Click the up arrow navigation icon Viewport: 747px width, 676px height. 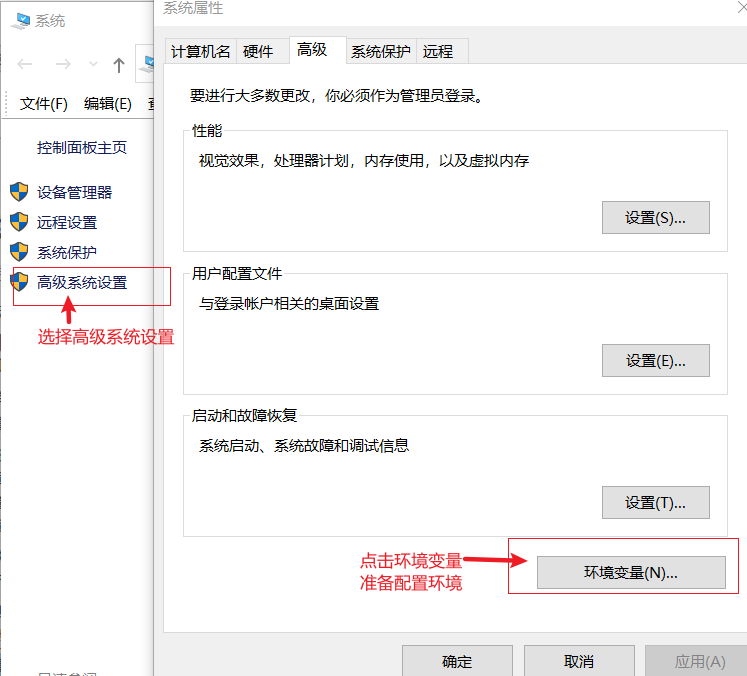119,65
